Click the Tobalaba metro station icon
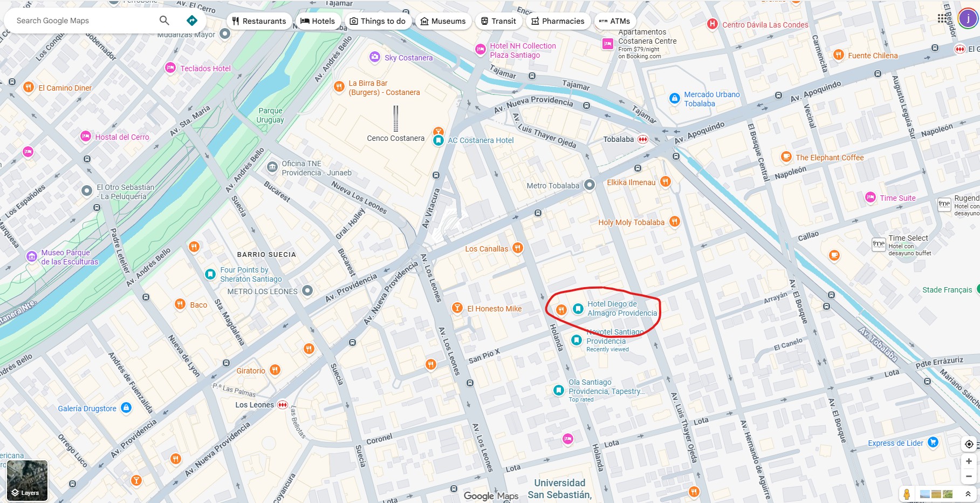The width and height of the screenshot is (980, 503). click(x=642, y=139)
